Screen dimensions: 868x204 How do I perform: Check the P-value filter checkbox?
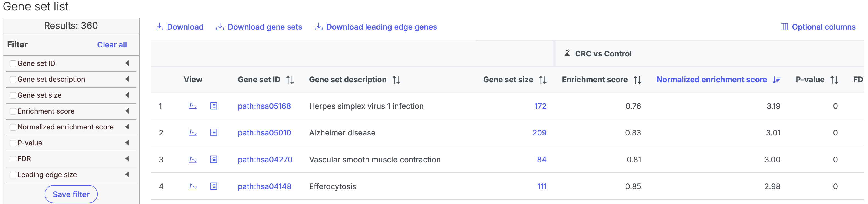coord(13,143)
